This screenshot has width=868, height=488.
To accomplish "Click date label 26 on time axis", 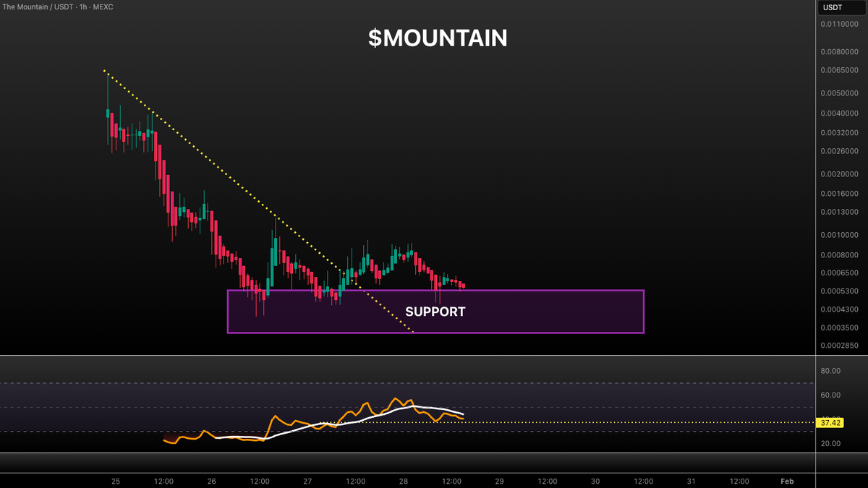I will coord(212,481).
